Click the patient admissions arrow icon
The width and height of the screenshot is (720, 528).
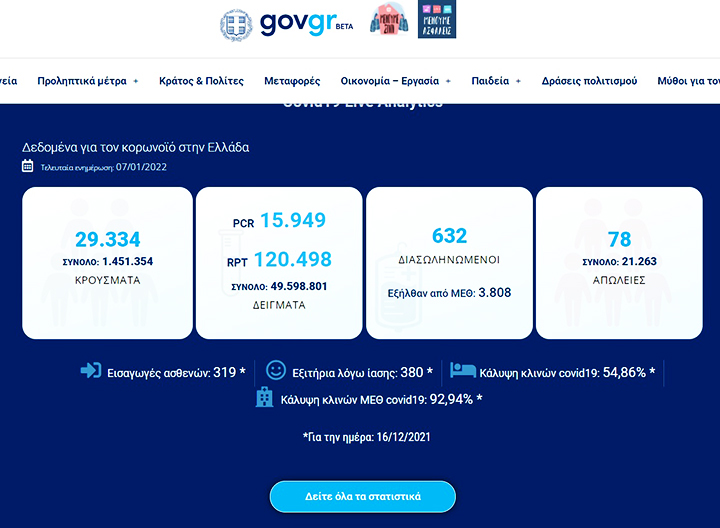click(91, 371)
